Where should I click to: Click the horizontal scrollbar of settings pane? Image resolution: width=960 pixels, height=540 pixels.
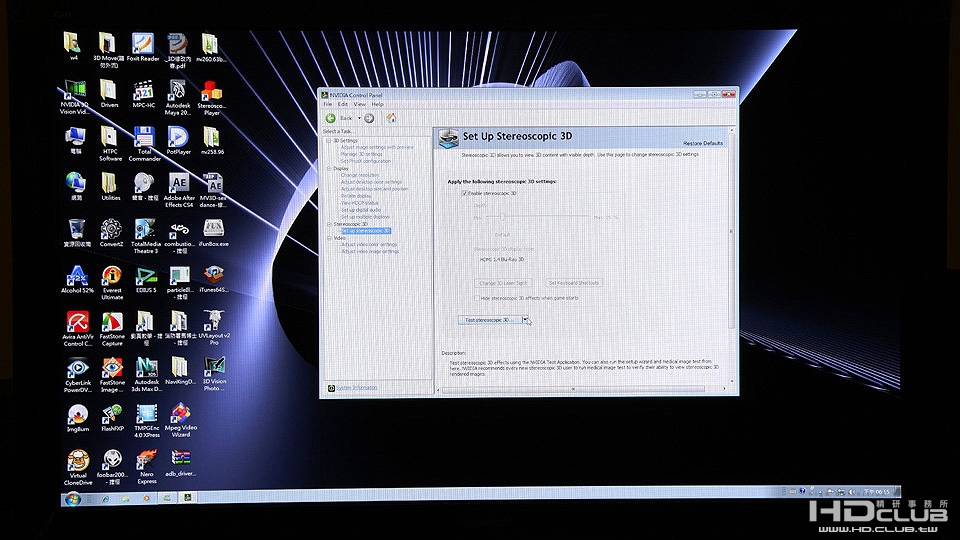(x=573, y=389)
